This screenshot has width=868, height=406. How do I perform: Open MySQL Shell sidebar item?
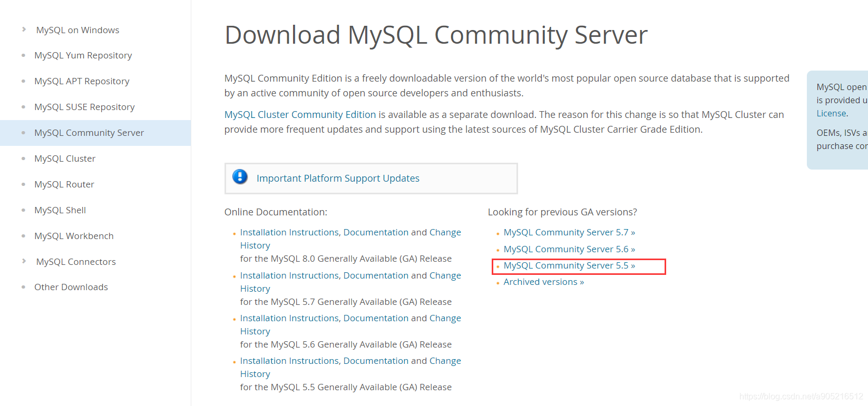coord(60,210)
